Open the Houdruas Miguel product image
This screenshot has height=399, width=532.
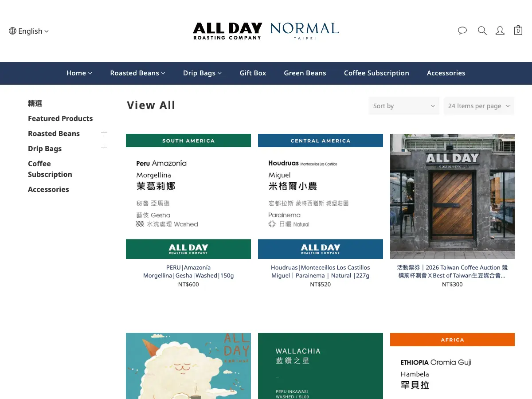point(321,196)
